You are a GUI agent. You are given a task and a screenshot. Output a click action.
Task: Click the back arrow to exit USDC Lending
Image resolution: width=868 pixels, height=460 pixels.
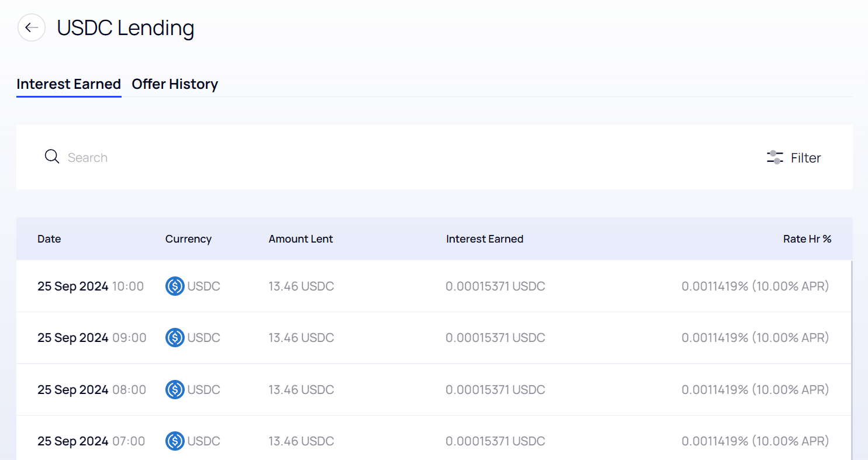(x=31, y=27)
